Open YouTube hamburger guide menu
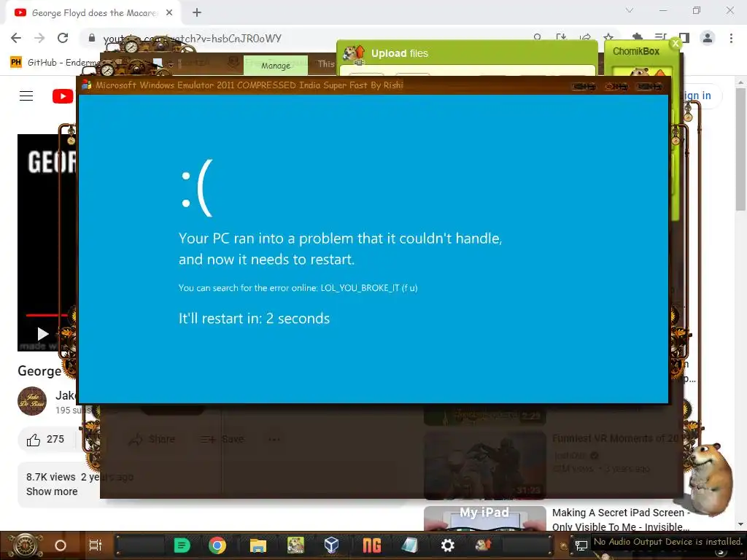The image size is (747, 560). click(x=26, y=96)
